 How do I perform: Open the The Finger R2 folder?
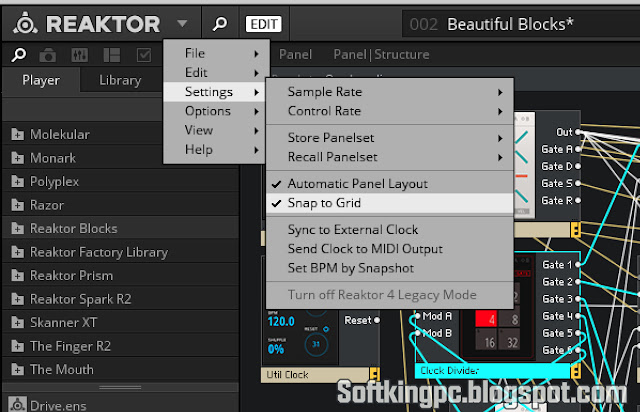click(x=120, y=346)
